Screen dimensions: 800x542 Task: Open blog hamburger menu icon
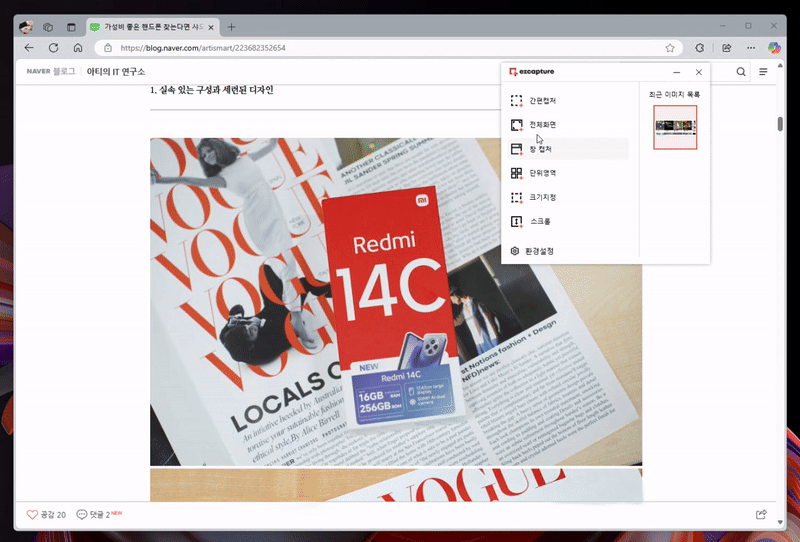click(763, 72)
